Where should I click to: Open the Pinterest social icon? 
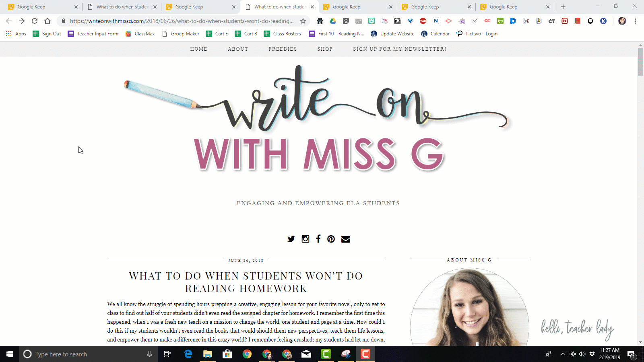pyautogui.click(x=331, y=239)
